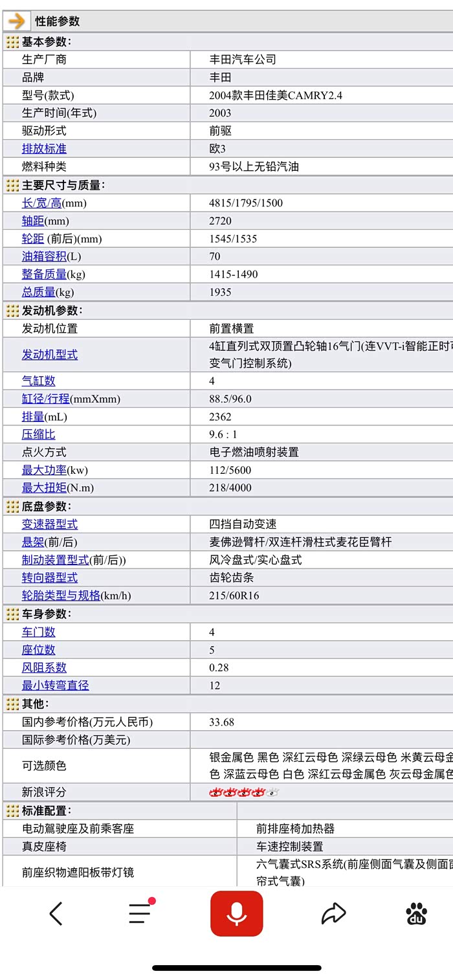Select the 112/5600 max power value

pos(230,470)
